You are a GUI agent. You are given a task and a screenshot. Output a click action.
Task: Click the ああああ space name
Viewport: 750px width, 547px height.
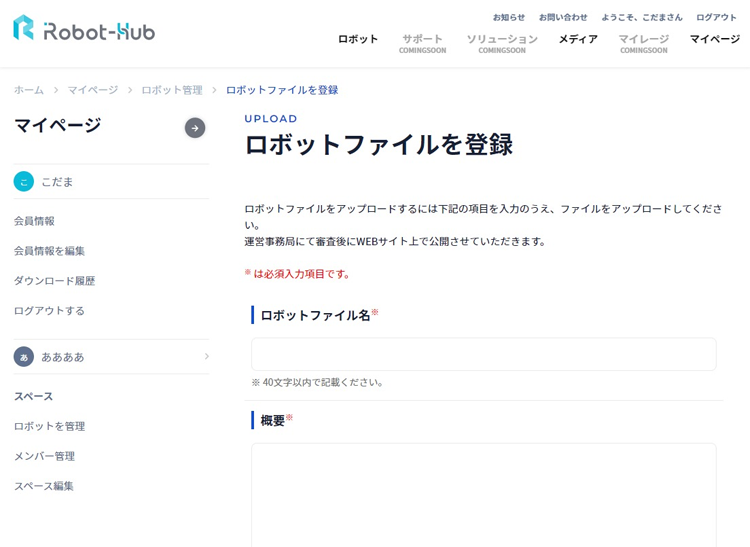coord(63,357)
